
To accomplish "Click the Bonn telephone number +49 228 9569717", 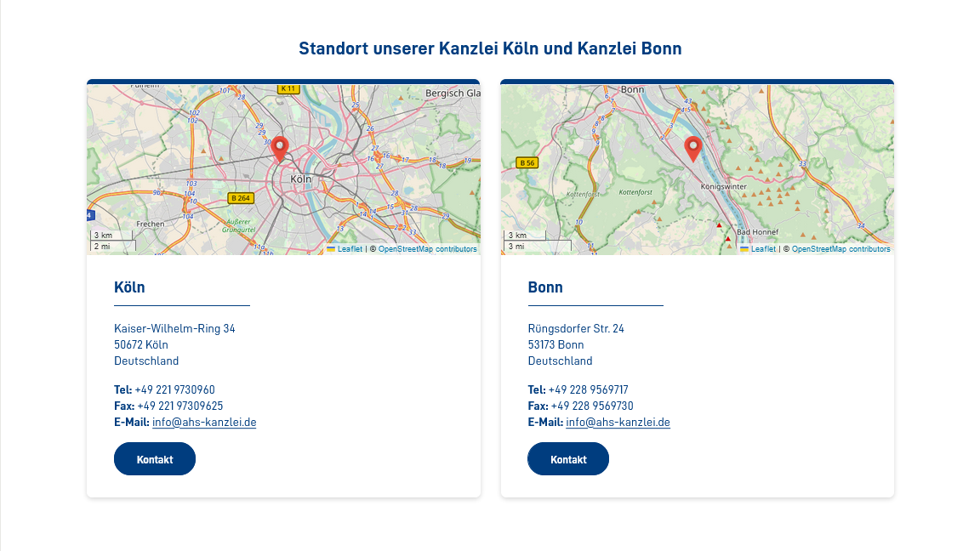I will tap(588, 389).
